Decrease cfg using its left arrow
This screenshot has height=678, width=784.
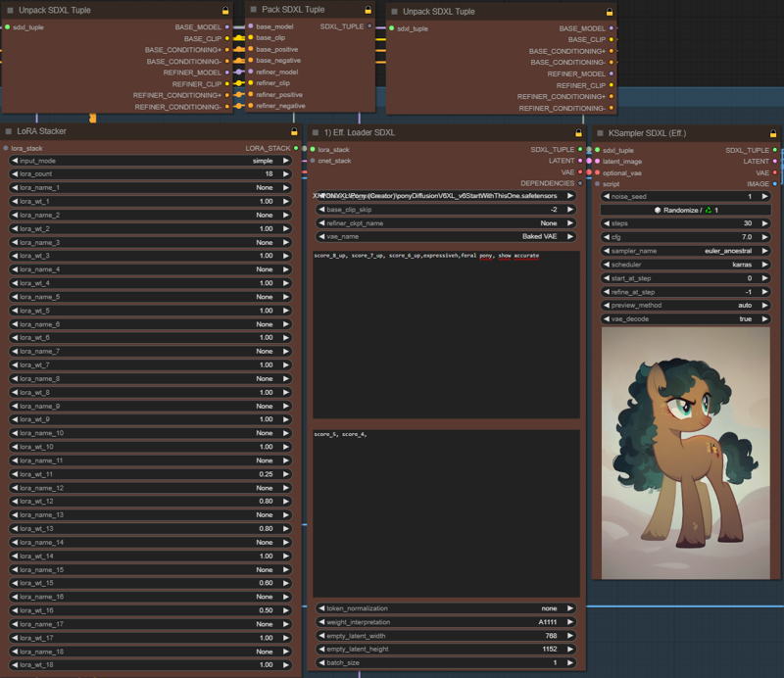(607, 237)
